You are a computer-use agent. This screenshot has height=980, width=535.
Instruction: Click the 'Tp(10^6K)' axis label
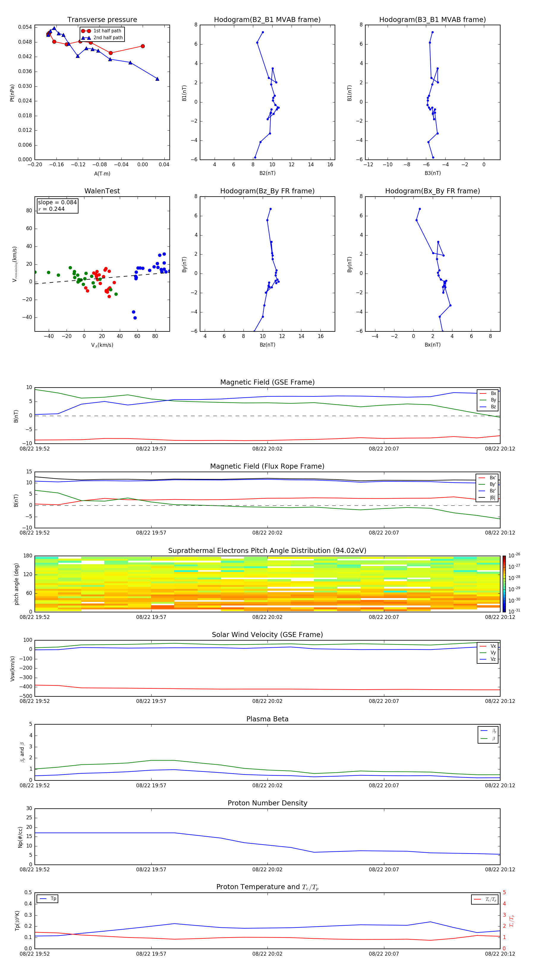tap(17, 921)
